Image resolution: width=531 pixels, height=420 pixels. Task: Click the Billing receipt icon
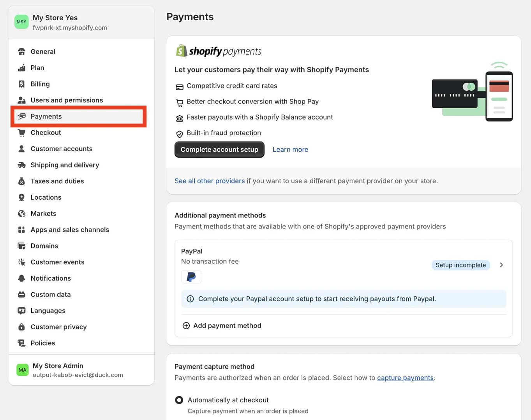pyautogui.click(x=21, y=84)
